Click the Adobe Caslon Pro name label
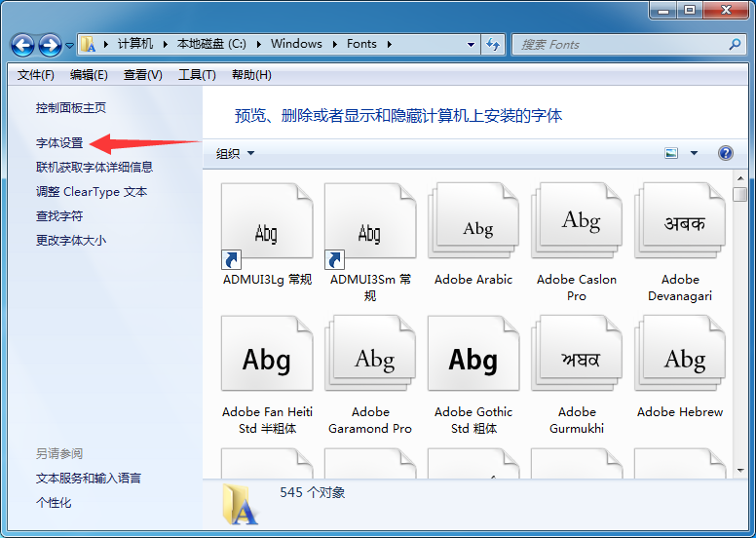Screen dimensions: 756x538 [577, 288]
